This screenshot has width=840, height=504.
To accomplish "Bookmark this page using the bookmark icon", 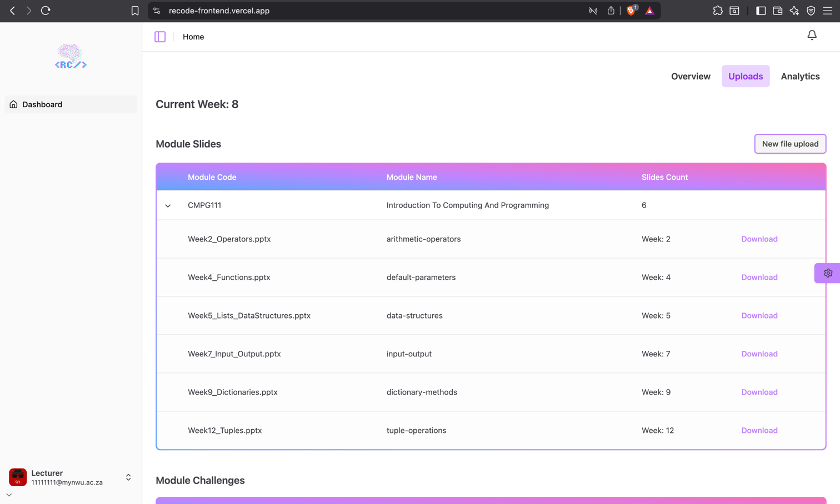I will [x=135, y=11].
